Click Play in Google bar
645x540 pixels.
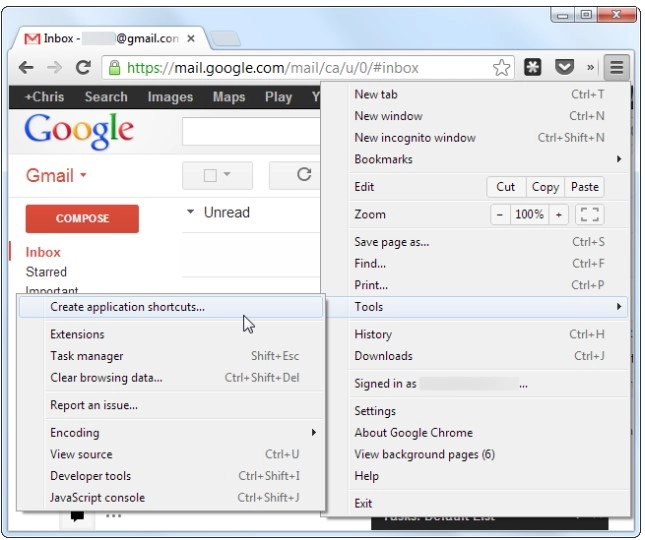(x=278, y=97)
